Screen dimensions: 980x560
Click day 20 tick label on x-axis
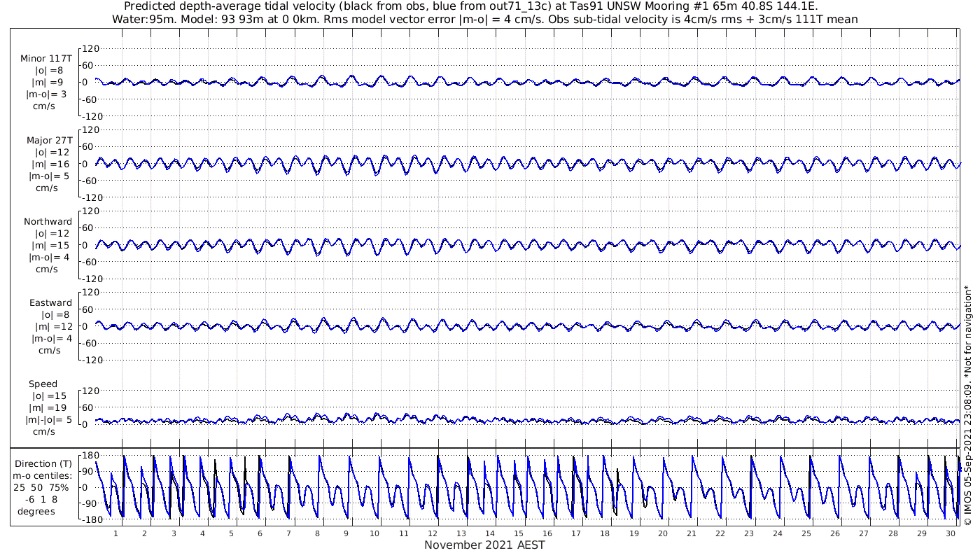pyautogui.click(x=663, y=533)
